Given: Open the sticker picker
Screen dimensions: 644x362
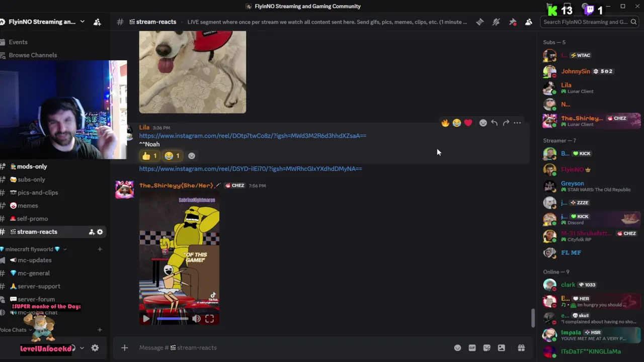Looking at the screenshot, I should click(x=487, y=348).
